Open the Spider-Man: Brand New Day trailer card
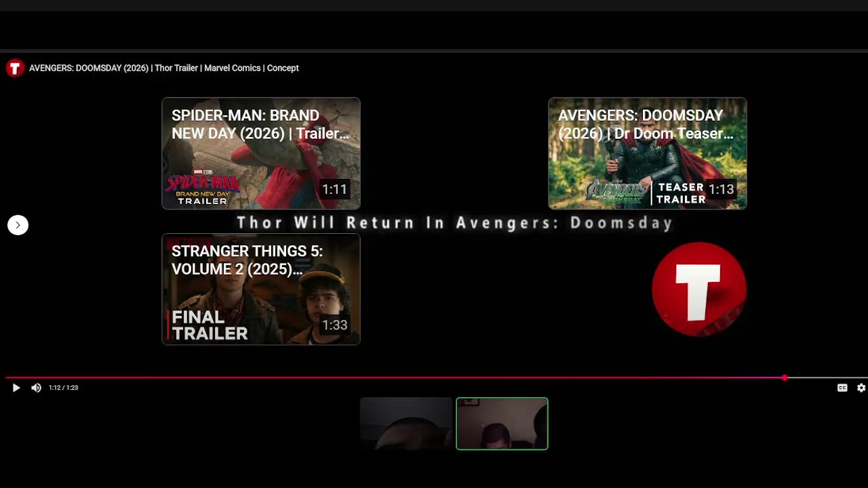 point(261,153)
